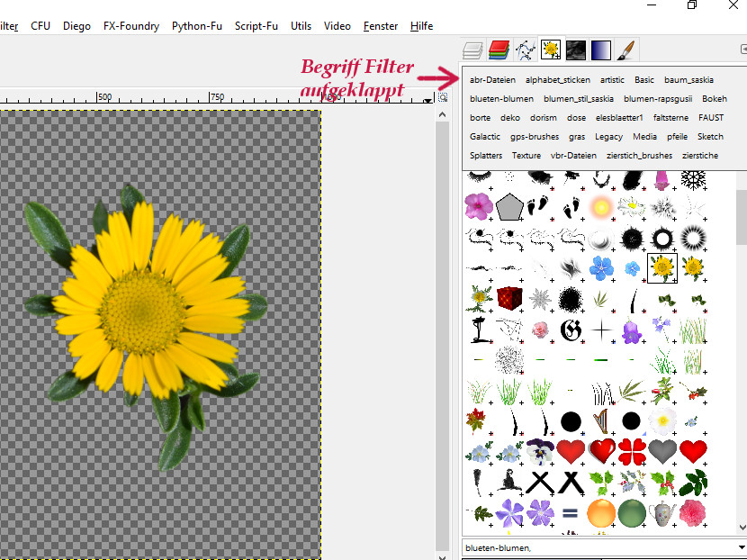Choose the Splatters tag from filter list
Viewport: 747px width, 560px height.
(486, 156)
